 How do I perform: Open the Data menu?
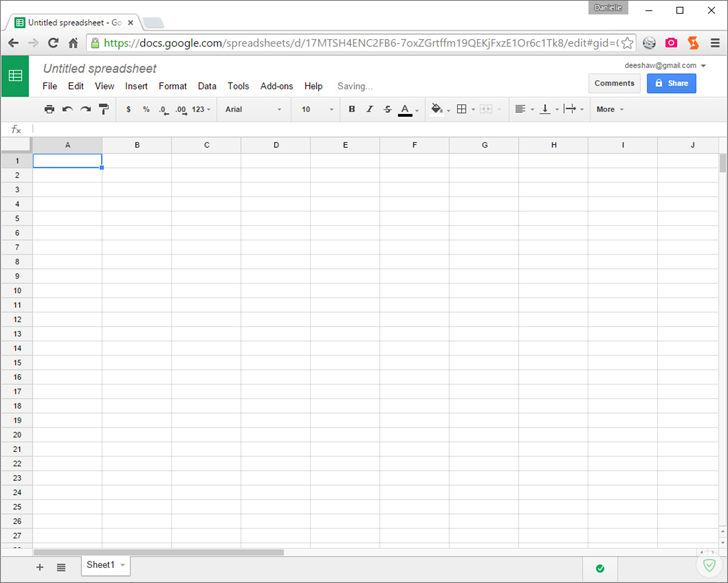pos(207,86)
